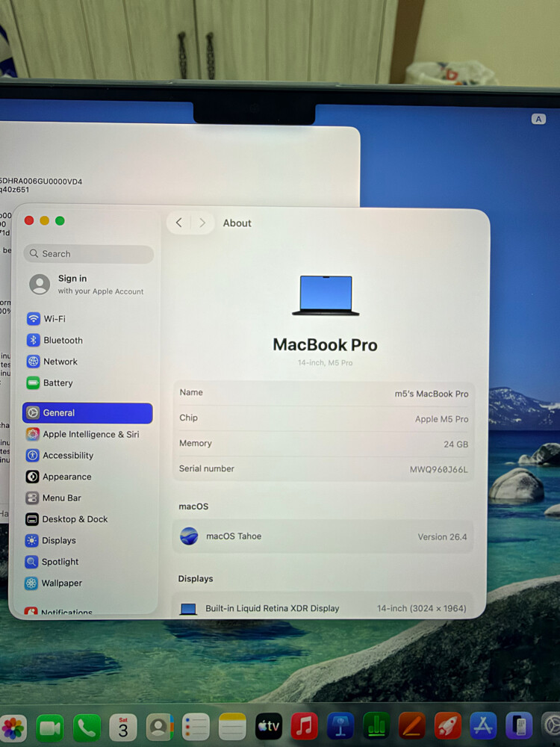Open Reminders from the Dock
Image resolution: width=560 pixels, height=747 pixels.
pos(196,727)
